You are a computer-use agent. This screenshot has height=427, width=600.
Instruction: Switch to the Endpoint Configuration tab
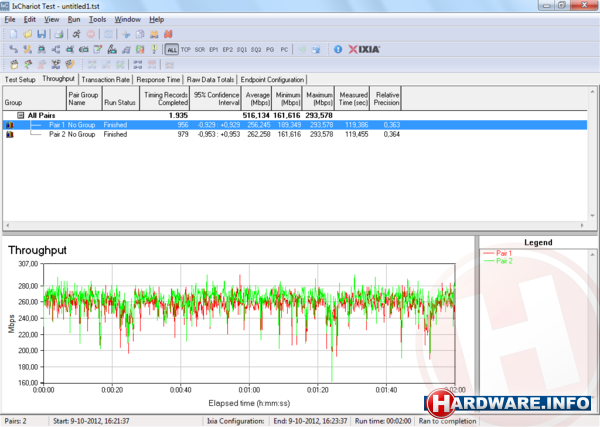[272, 80]
